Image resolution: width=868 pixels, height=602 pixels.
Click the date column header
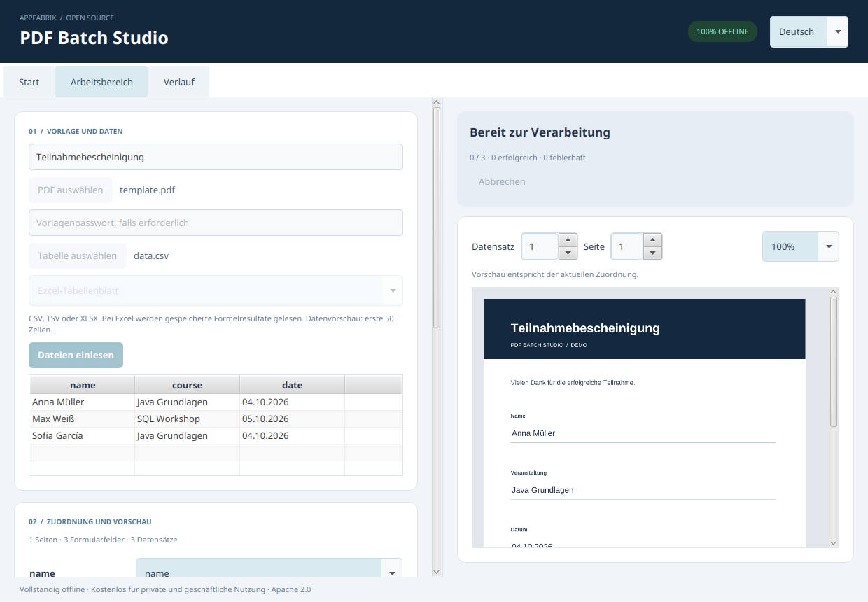coord(292,385)
